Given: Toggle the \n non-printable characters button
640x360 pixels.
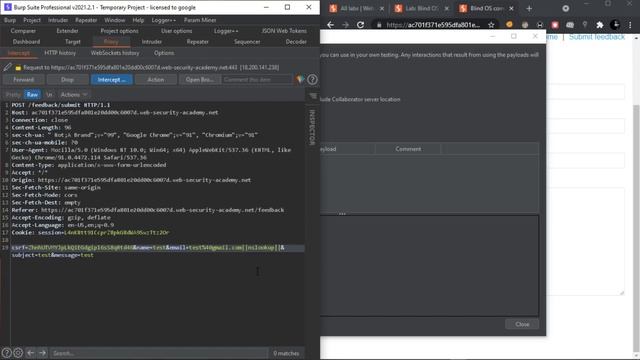Looking at the screenshot, I should click(49, 94).
